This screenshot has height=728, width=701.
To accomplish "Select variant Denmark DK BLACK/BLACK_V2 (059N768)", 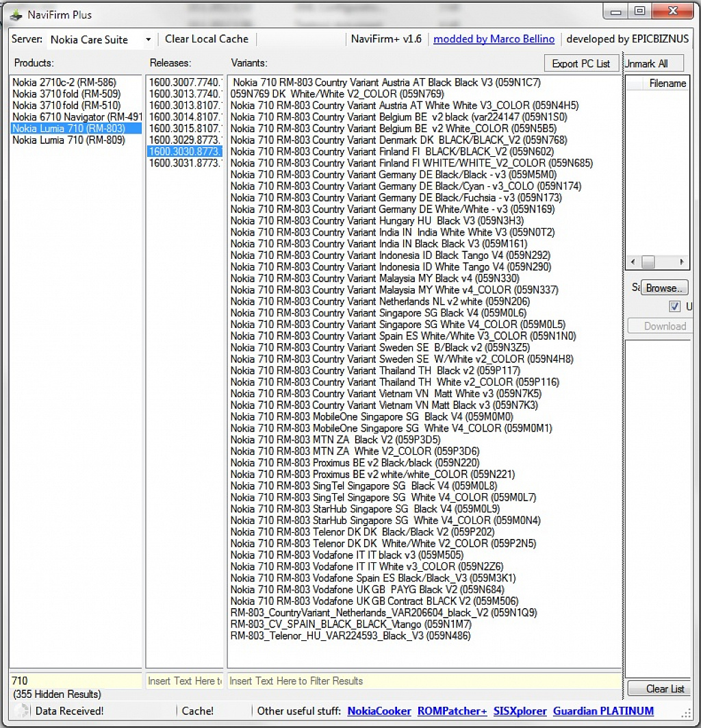I will click(399, 140).
